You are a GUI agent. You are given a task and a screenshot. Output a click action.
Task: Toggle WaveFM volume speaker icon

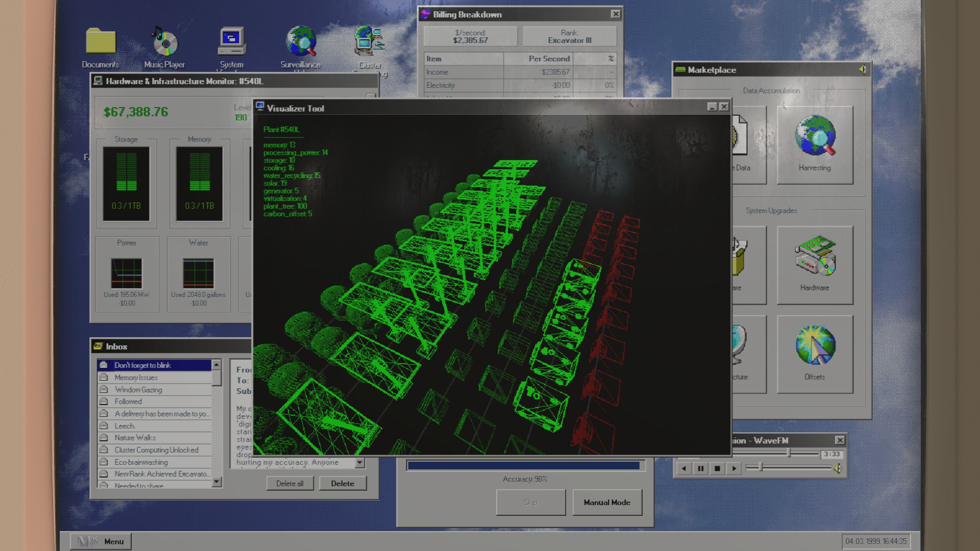[838, 468]
